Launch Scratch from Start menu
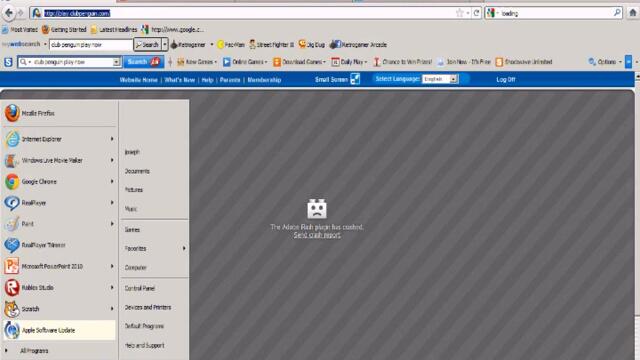Screen dimensions: 640x360 [60, 309]
